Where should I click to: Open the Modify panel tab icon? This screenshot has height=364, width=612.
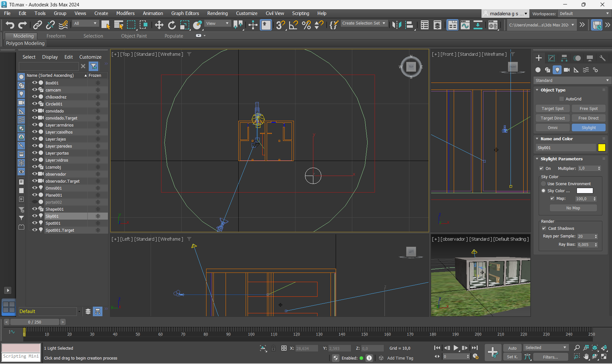click(x=551, y=58)
